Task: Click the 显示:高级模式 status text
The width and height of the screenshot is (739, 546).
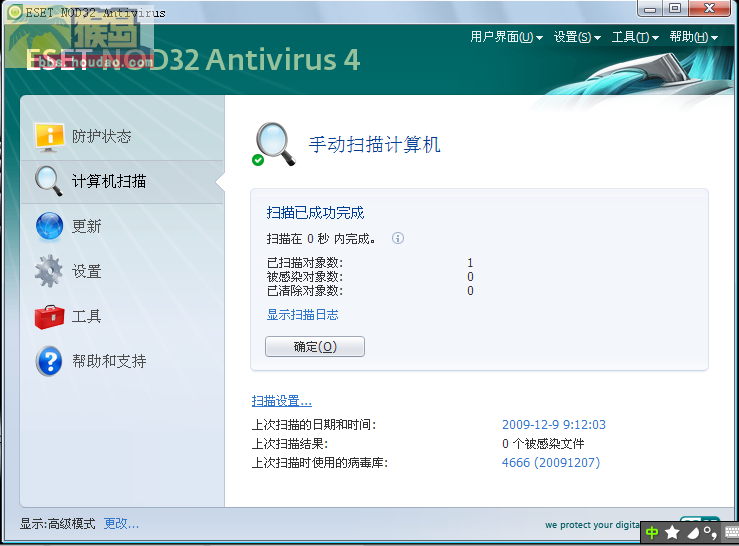Action: [x=57, y=523]
